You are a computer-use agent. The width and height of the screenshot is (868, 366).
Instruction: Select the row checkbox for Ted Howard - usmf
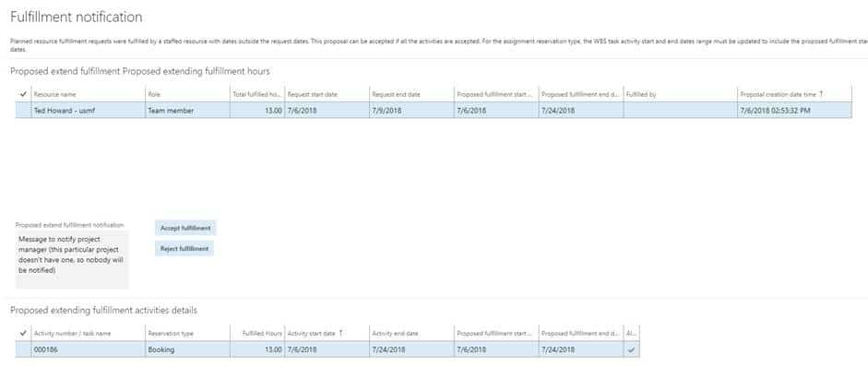tap(23, 110)
